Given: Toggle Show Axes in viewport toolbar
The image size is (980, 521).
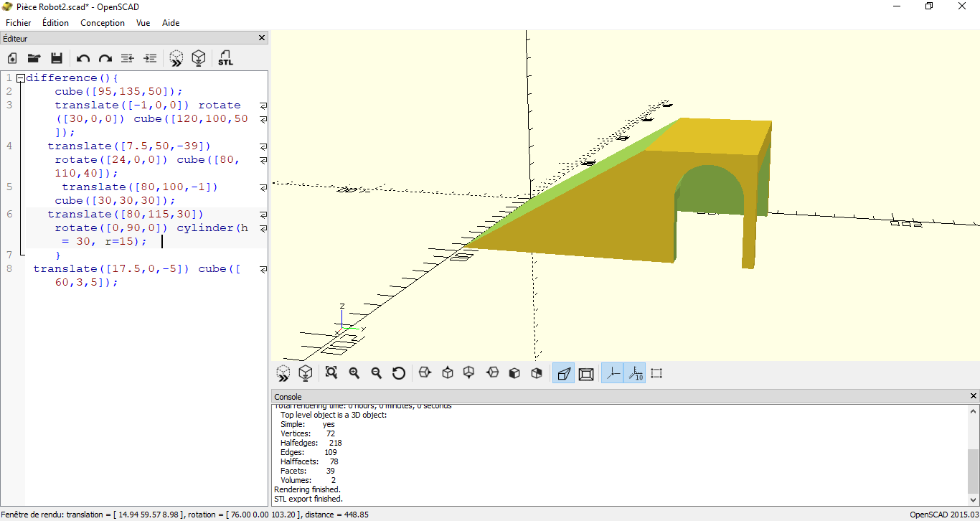Looking at the screenshot, I should 612,373.
